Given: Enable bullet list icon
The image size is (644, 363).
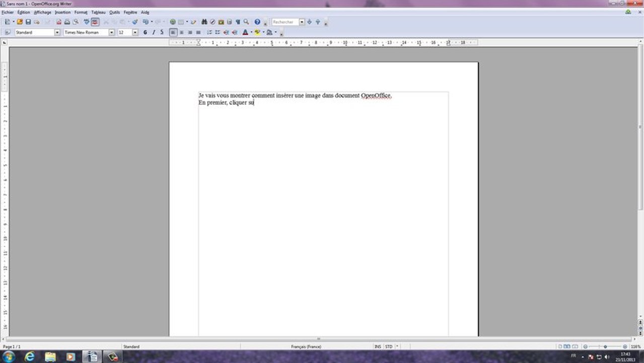Looking at the screenshot, I should tap(218, 32).
